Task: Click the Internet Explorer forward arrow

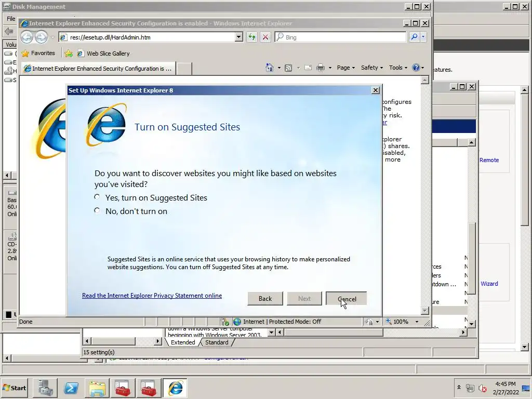Action: [42, 37]
